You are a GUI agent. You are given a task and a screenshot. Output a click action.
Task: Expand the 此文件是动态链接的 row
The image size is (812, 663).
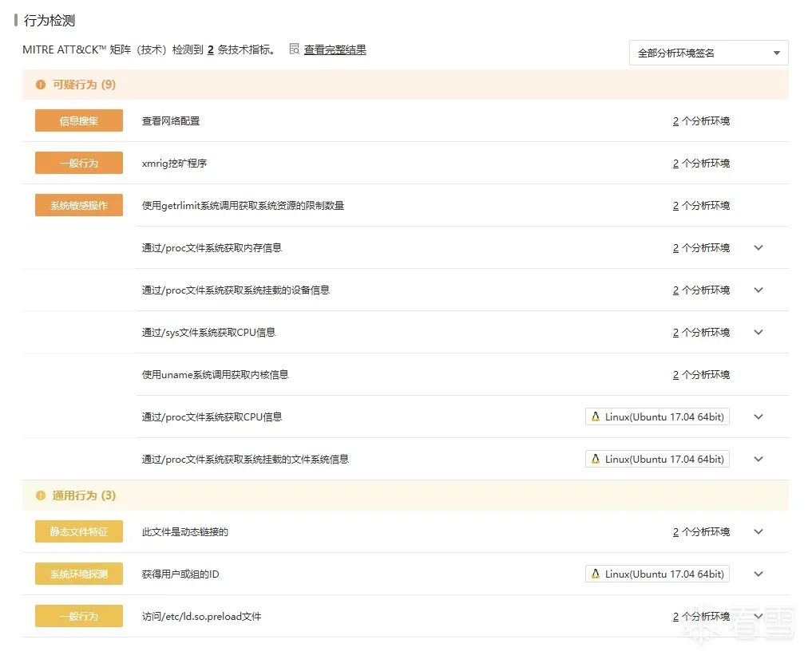pyautogui.click(x=759, y=532)
